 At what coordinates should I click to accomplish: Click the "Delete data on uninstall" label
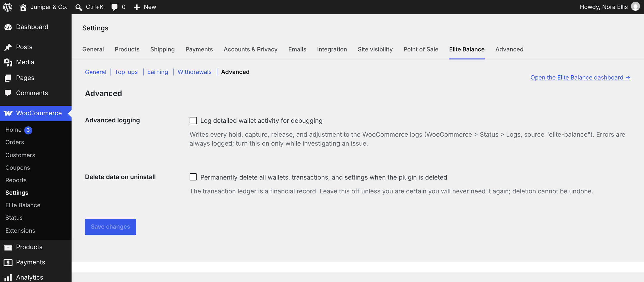[120, 177]
